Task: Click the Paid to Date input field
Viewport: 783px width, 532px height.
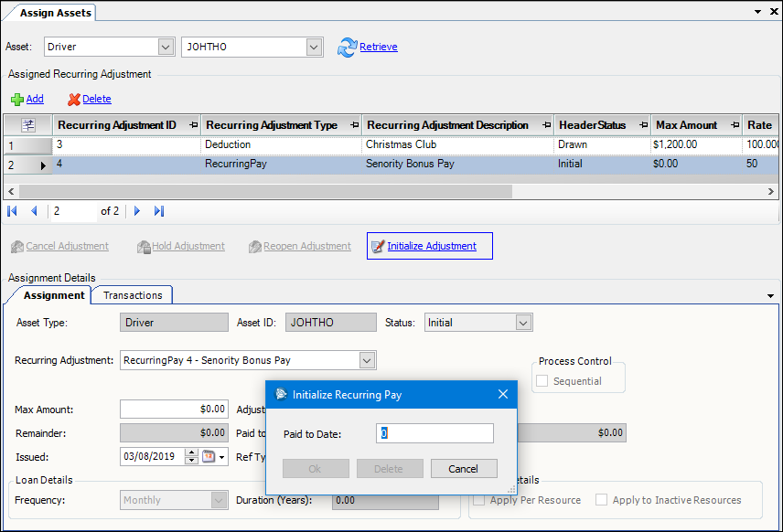Action: coord(434,433)
